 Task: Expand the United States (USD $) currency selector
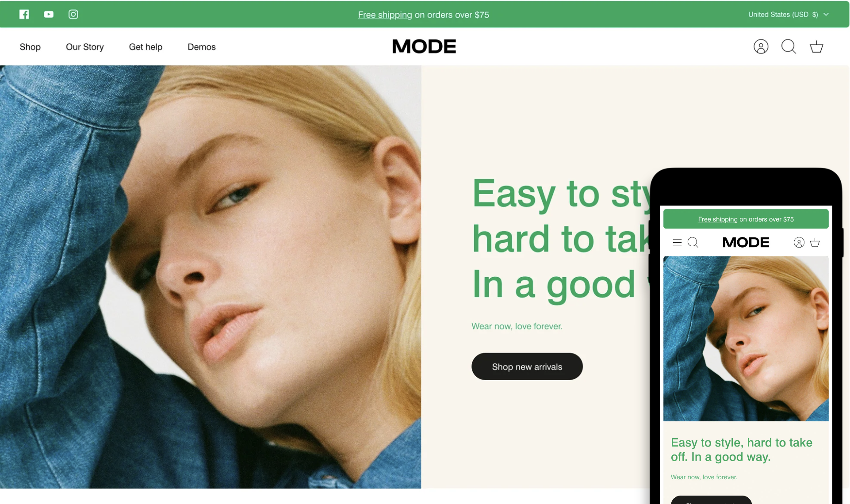(x=788, y=15)
